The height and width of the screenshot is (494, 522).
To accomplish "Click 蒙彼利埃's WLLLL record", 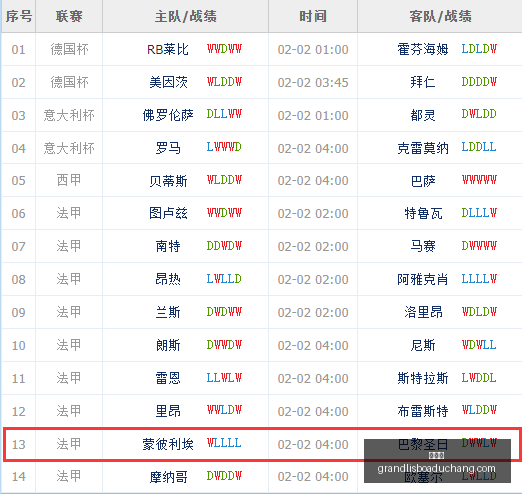I will click(224, 443).
